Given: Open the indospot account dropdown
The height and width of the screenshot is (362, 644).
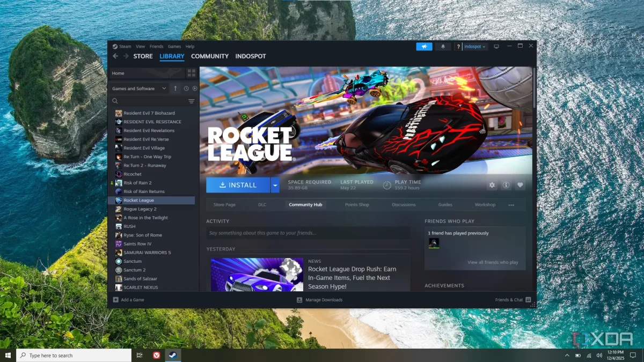Looking at the screenshot, I should pyautogui.click(x=474, y=47).
